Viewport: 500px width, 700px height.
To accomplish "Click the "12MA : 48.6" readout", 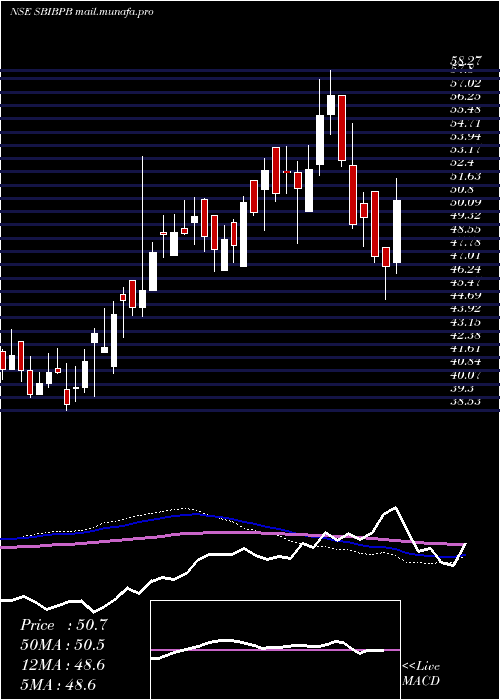I will click(63, 665).
